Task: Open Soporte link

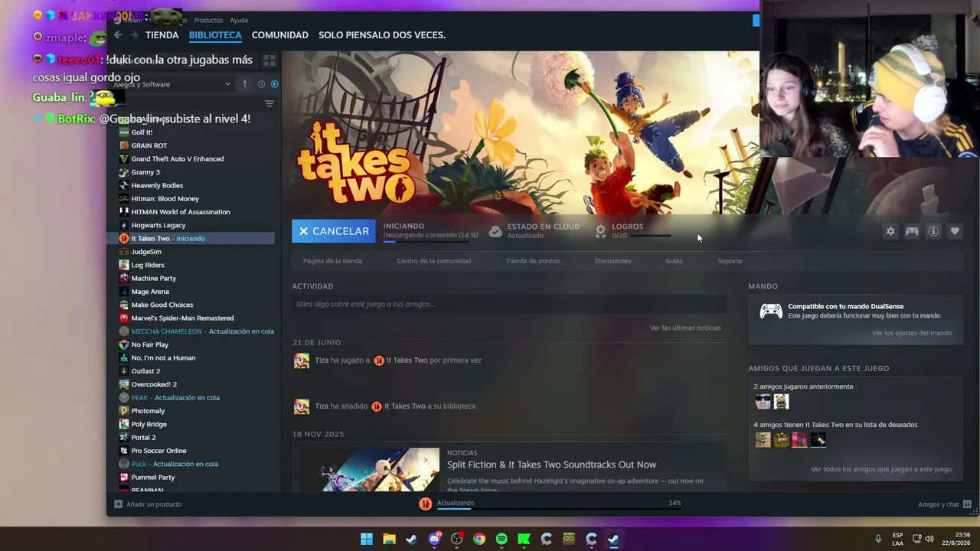Action: pyautogui.click(x=730, y=261)
